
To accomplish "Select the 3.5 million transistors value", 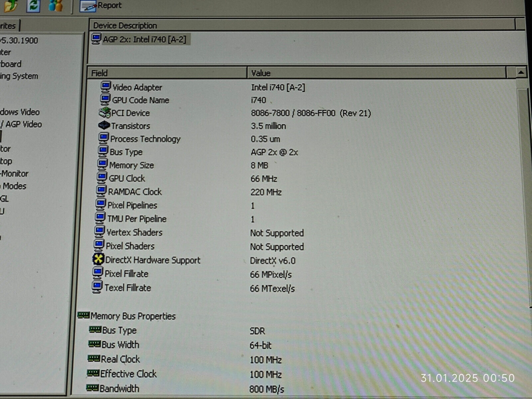I will pos(268,126).
